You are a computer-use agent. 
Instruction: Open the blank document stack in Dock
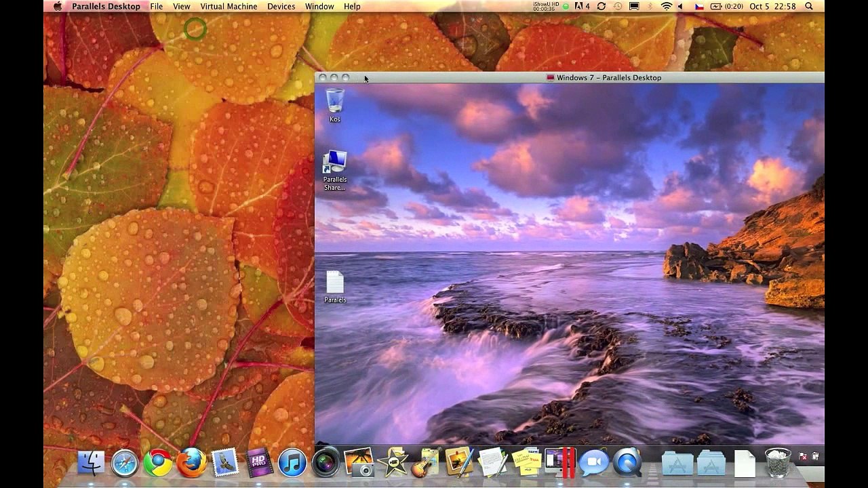(744, 464)
